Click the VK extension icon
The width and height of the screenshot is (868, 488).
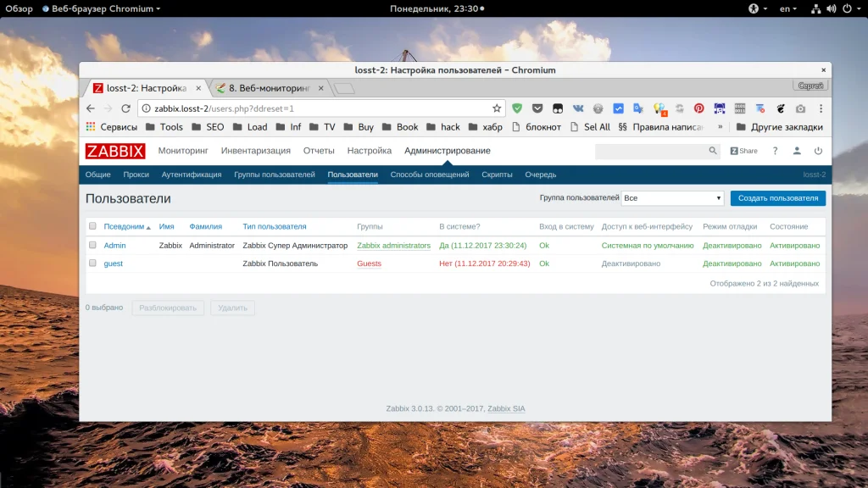tap(578, 108)
